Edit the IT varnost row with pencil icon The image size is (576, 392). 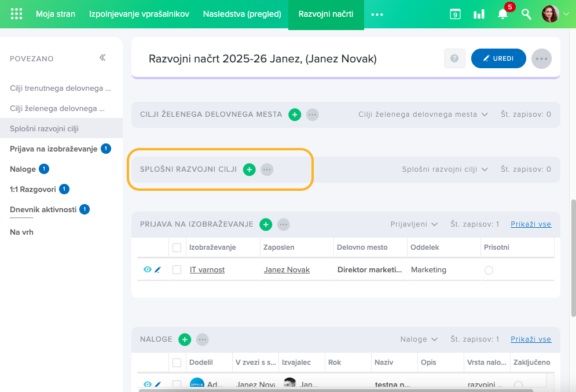pos(157,269)
